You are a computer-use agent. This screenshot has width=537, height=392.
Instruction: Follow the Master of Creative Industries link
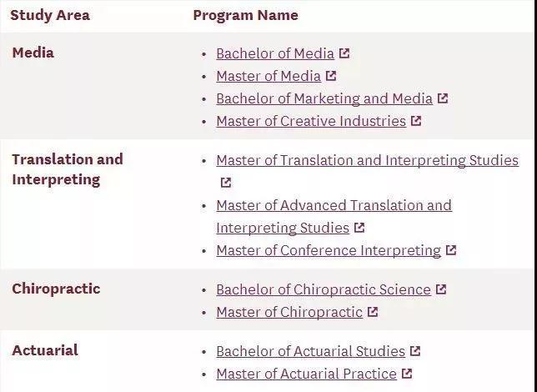coord(311,121)
